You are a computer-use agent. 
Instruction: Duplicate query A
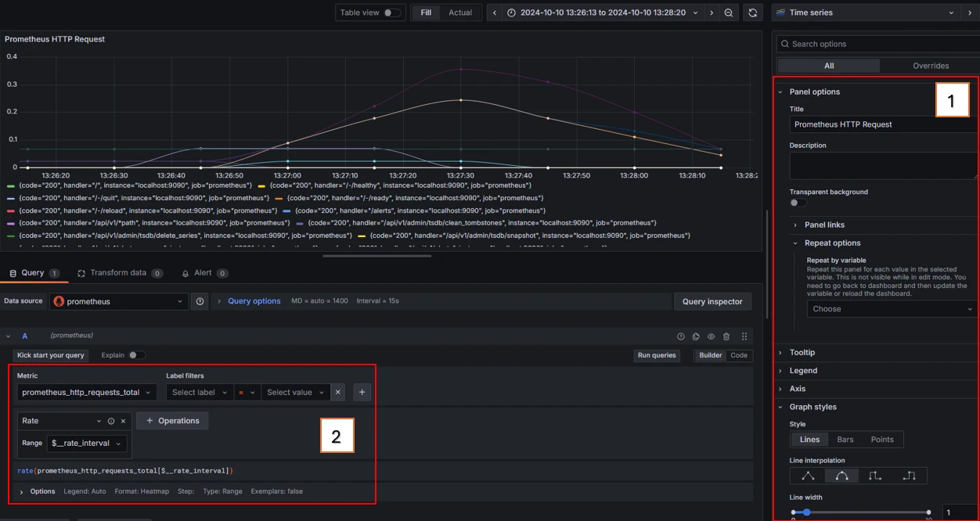(696, 335)
